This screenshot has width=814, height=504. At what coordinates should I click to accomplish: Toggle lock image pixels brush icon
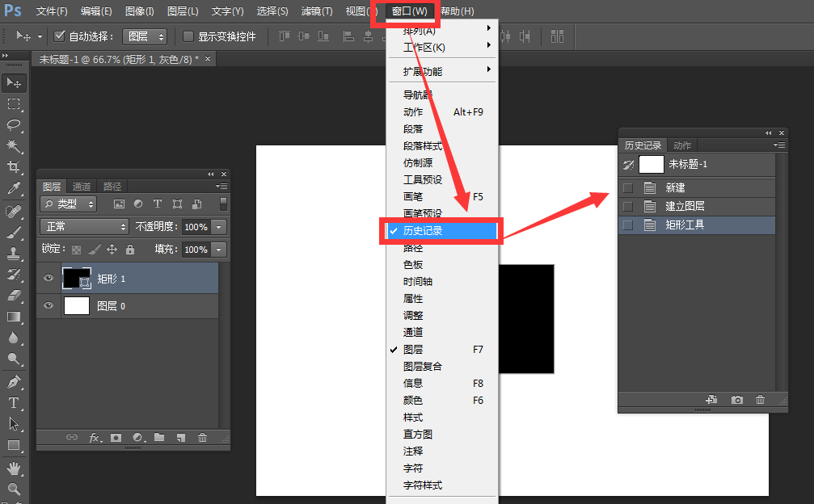(94, 250)
